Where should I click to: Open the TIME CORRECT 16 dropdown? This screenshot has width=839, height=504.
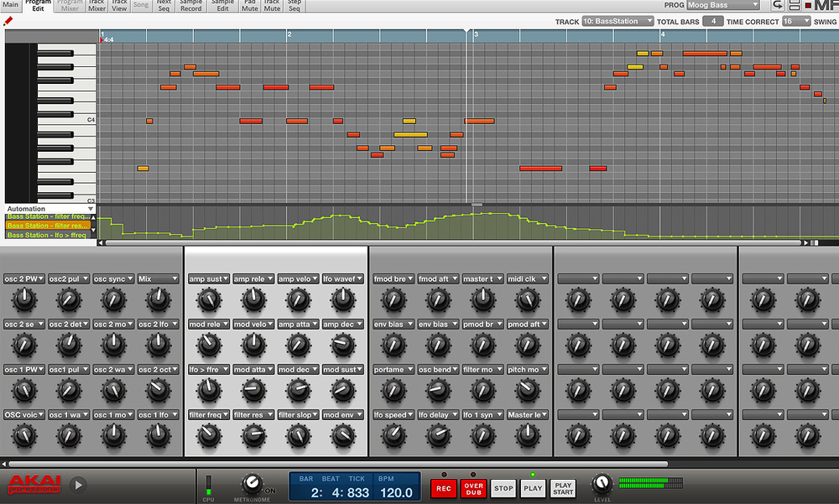pos(795,22)
